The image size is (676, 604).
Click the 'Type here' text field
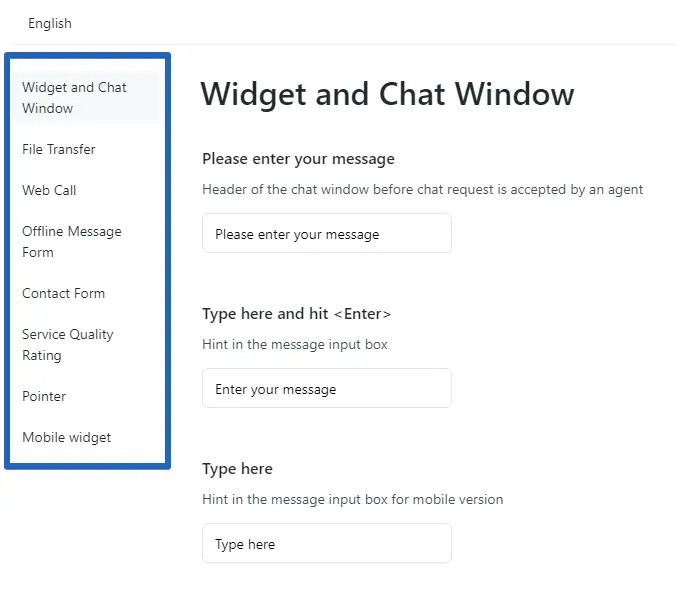click(327, 543)
